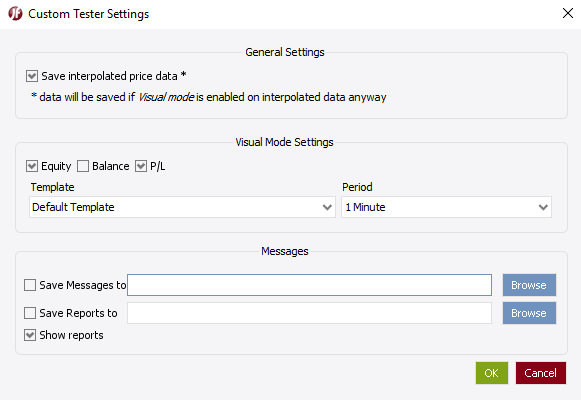Confirm settings with the OK button
581x400 pixels.
point(492,373)
